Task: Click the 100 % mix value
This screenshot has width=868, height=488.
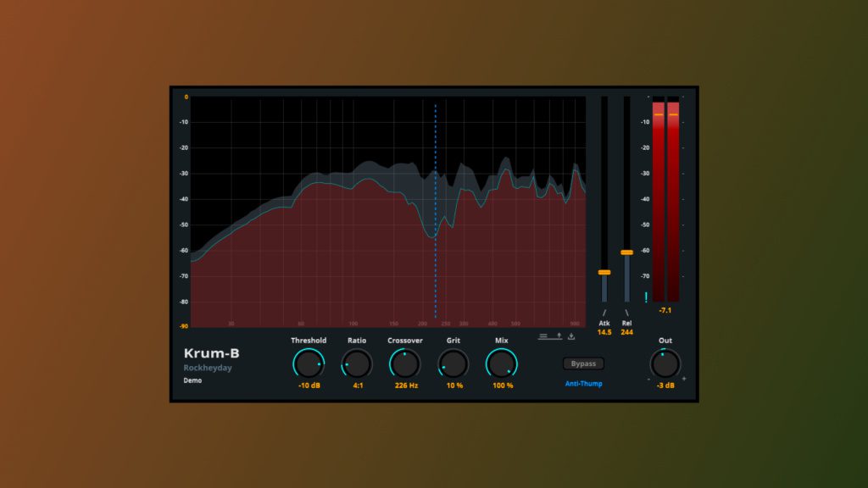Action: [x=503, y=385]
